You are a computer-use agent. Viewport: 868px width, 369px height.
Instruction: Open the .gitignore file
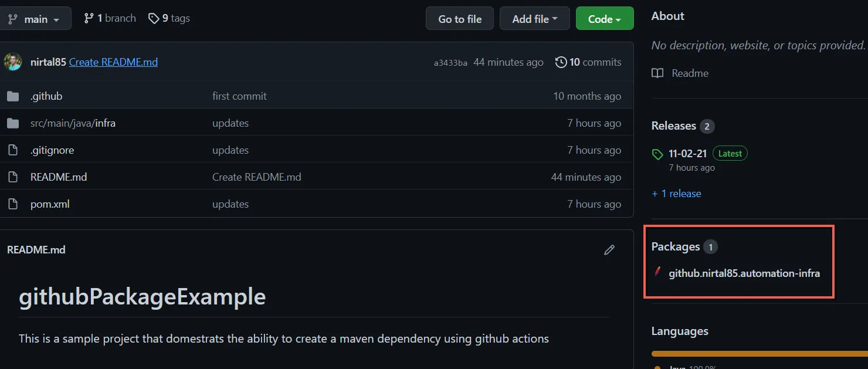pyautogui.click(x=52, y=150)
